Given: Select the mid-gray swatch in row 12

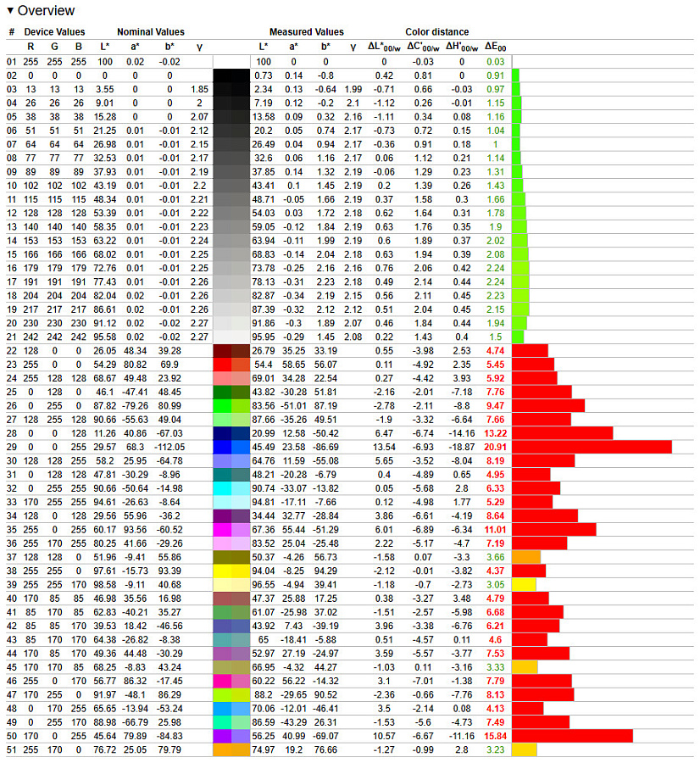Looking at the screenshot, I should pos(231,213).
